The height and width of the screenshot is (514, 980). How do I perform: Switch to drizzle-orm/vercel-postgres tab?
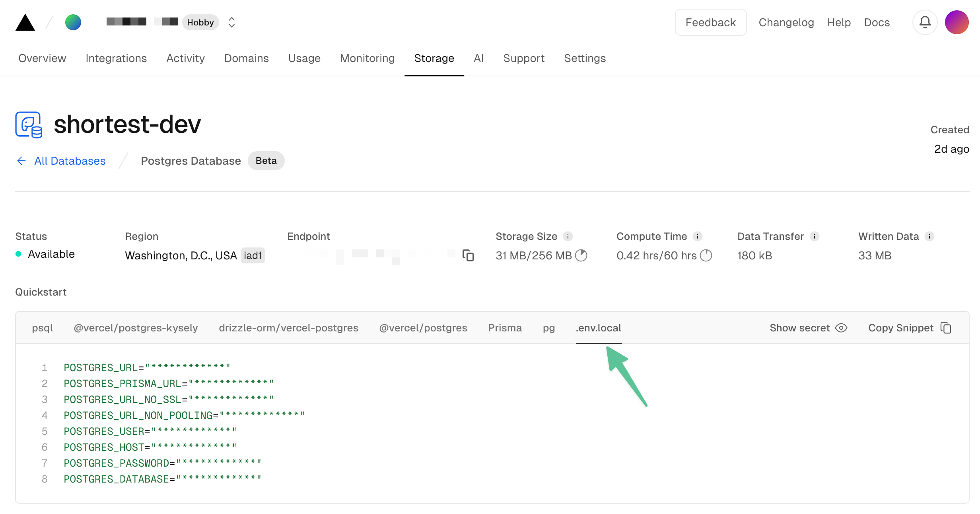tap(288, 327)
